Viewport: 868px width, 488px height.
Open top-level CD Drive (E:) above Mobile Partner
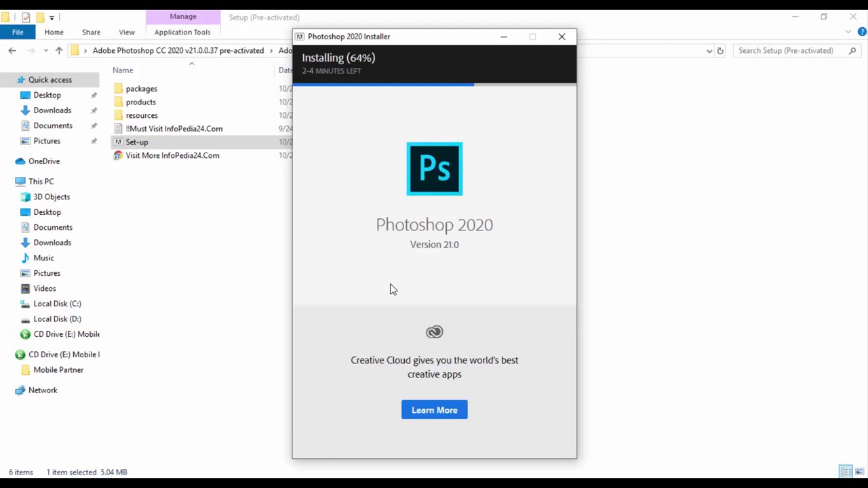pyautogui.click(x=64, y=354)
